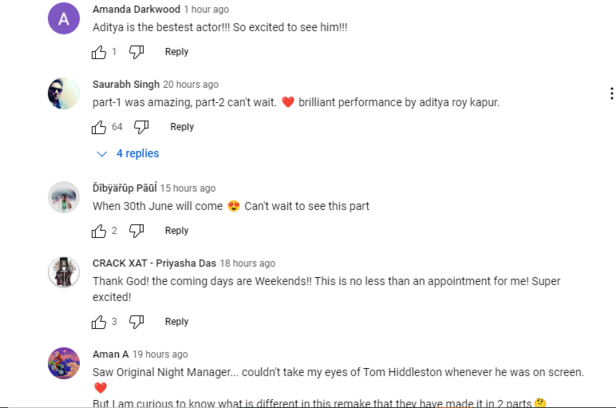This screenshot has width=616, height=408.
Task: Reply to Amanda Darkwood's comment
Action: tap(176, 52)
